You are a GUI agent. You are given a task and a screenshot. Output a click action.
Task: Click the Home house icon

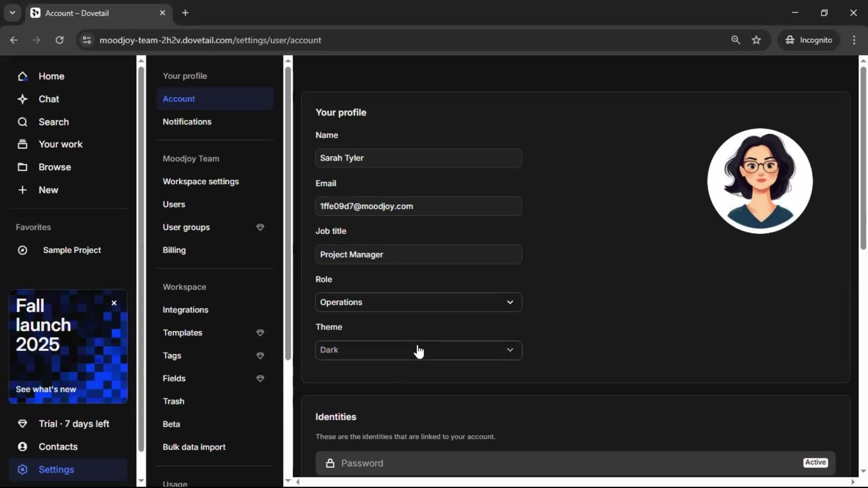(x=22, y=76)
